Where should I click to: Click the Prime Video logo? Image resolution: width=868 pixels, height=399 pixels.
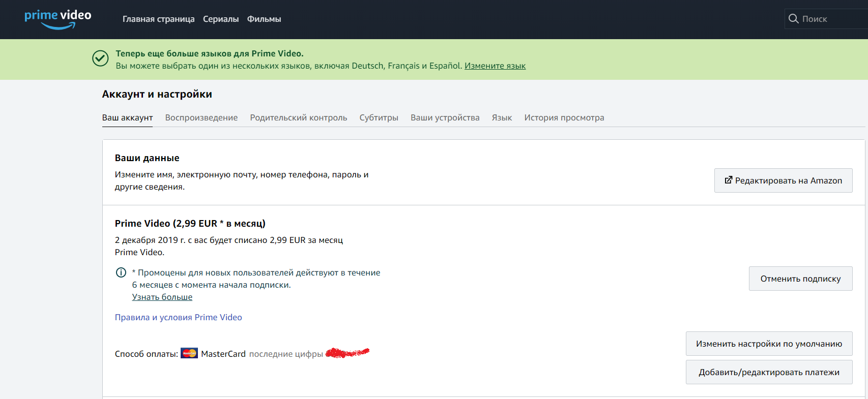(58, 19)
